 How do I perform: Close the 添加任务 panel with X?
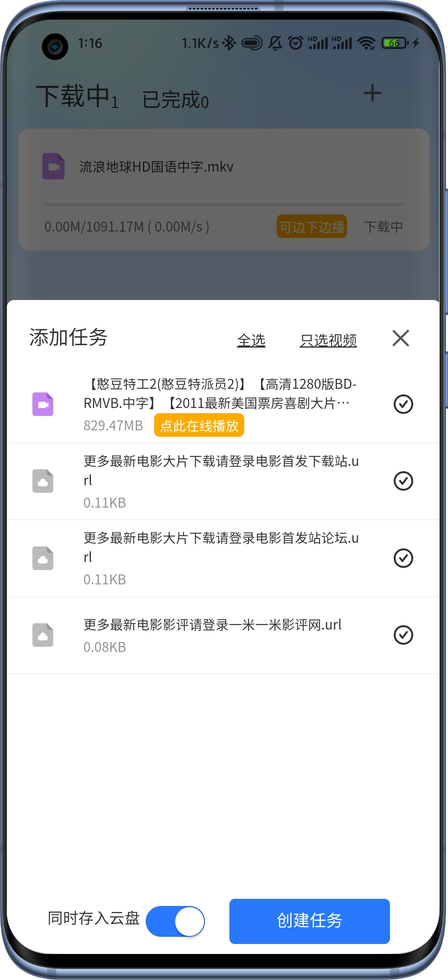point(401,338)
